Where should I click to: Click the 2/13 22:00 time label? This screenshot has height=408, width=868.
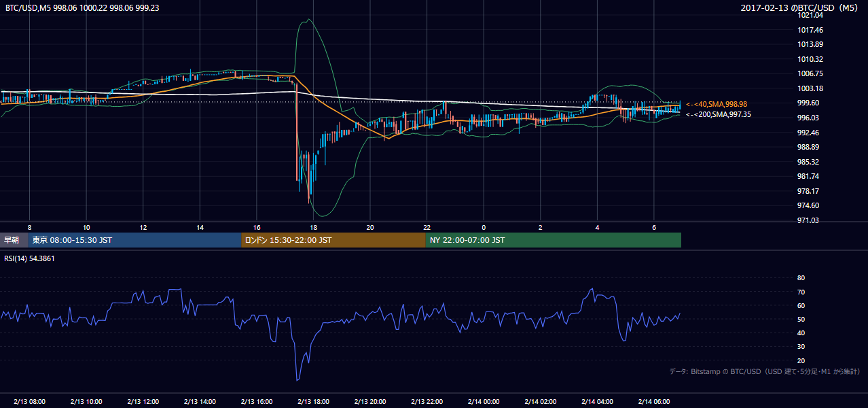pos(427,401)
